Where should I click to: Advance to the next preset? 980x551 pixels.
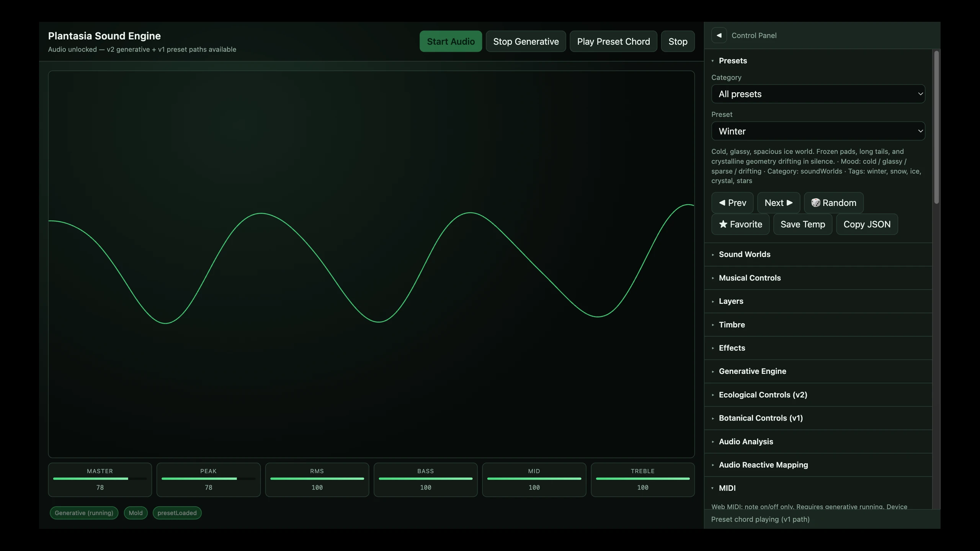[x=778, y=203]
